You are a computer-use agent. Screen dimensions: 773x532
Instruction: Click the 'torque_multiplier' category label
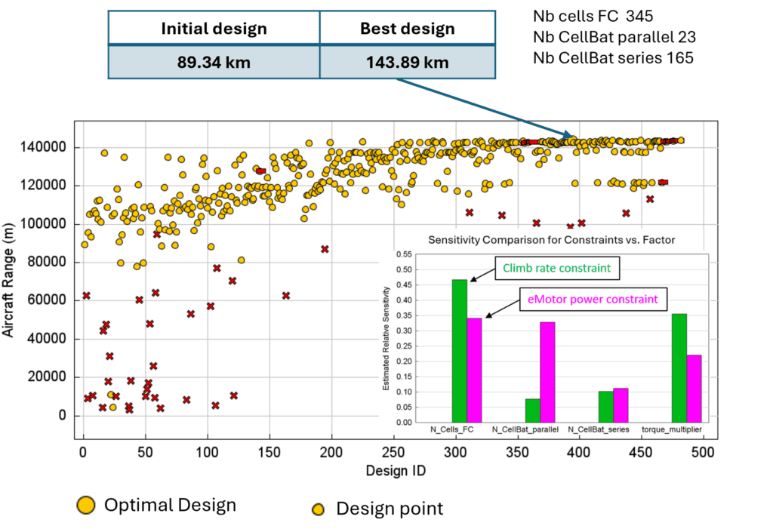tap(671, 429)
